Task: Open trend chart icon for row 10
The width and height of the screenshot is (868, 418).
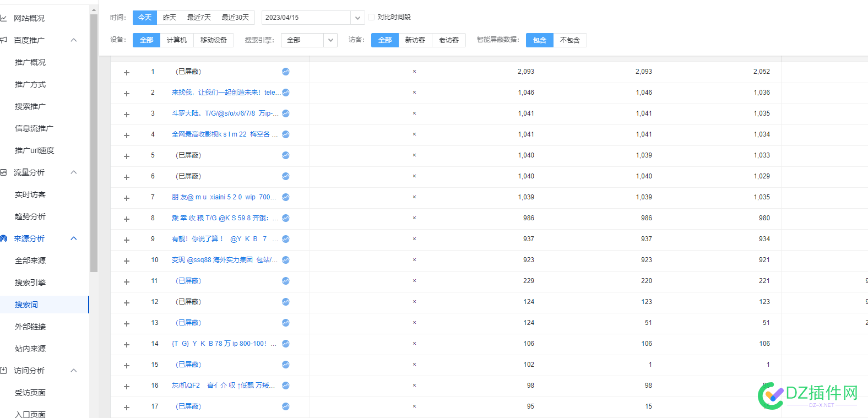Action: coord(286,260)
